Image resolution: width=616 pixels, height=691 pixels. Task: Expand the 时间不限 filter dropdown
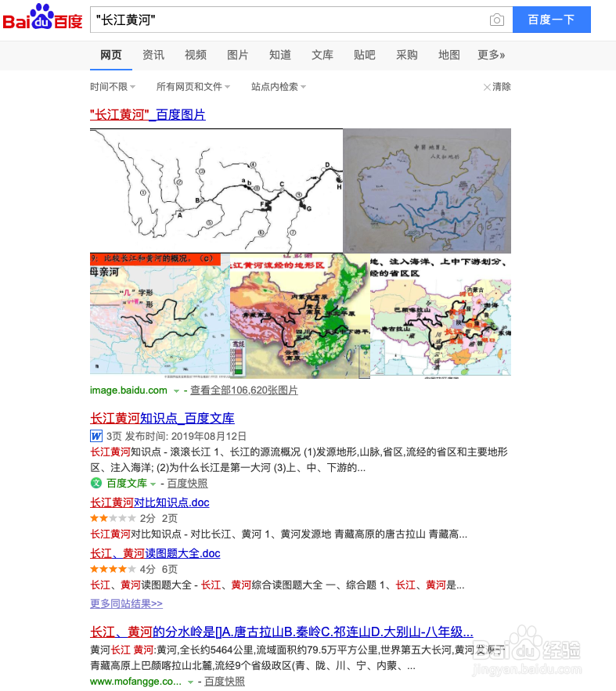coord(113,87)
